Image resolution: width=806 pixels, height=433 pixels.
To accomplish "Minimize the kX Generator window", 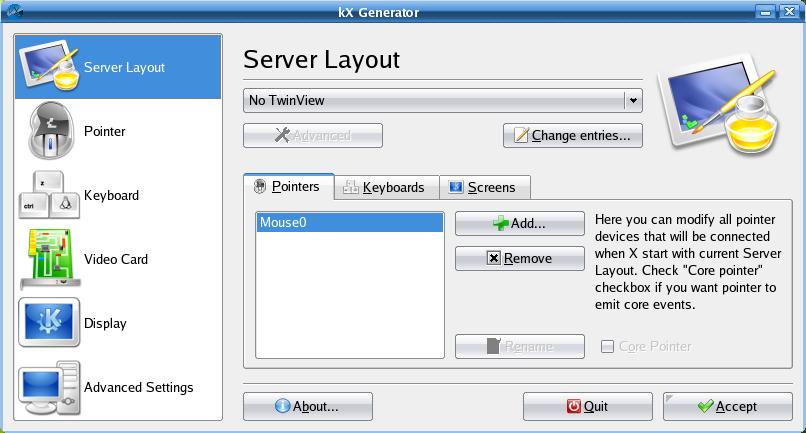I will point(765,11).
